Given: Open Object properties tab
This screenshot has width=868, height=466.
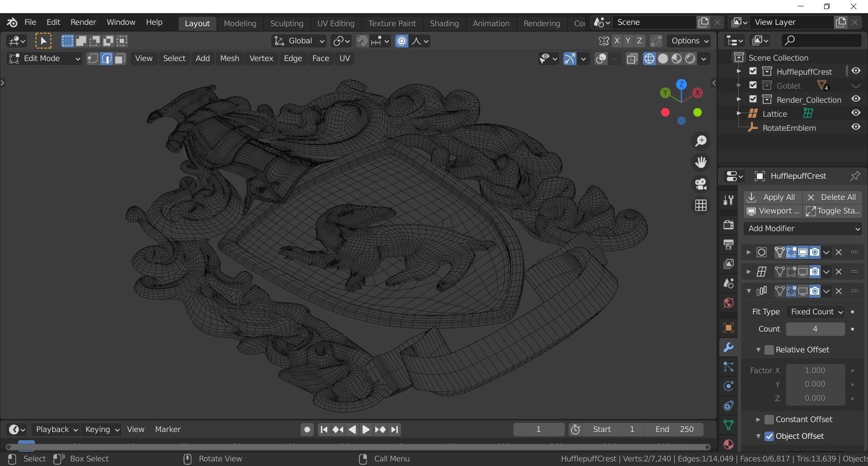Looking at the screenshot, I should click(728, 328).
